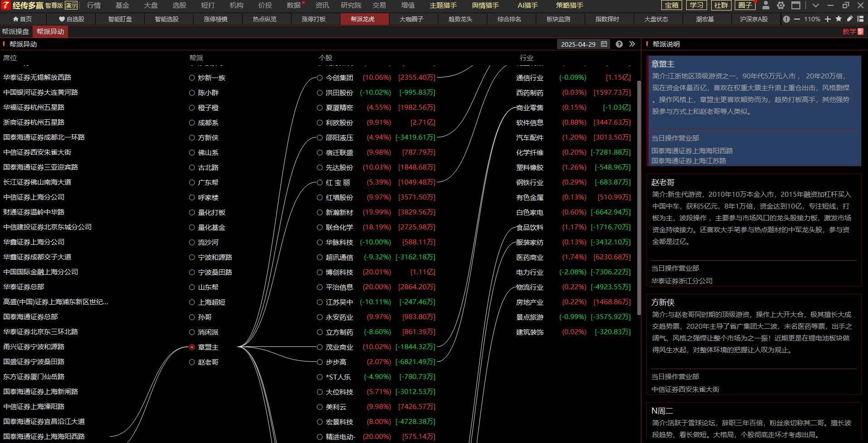Select 量化打板 radio button
Screen dimensions: 868x443
coord(192,212)
